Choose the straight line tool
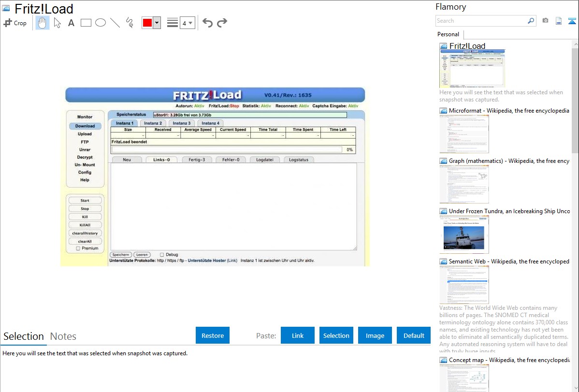 [115, 23]
